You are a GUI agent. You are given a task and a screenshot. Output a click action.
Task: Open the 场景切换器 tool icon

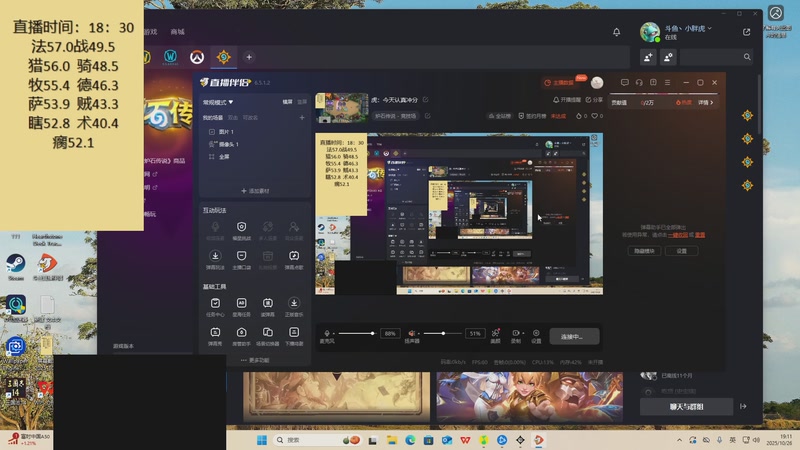point(267,332)
